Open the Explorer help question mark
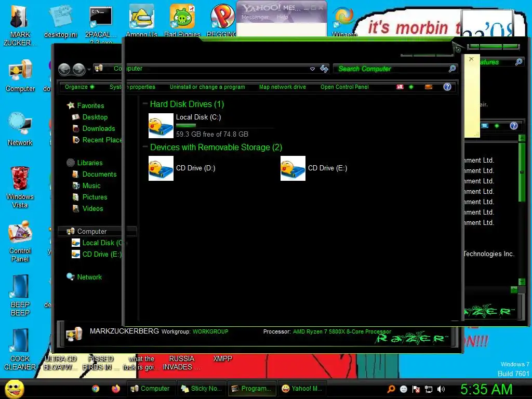The width and height of the screenshot is (532, 399). (x=447, y=87)
